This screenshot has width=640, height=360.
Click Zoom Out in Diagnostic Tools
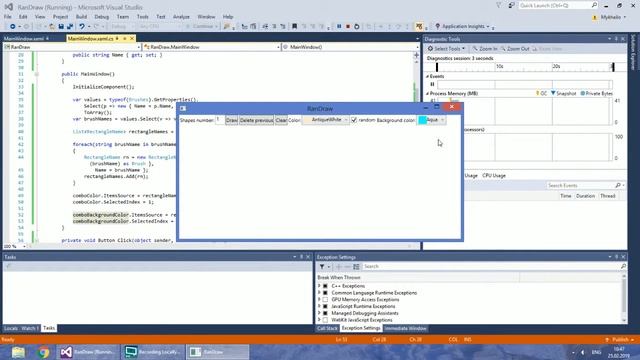tap(515, 49)
